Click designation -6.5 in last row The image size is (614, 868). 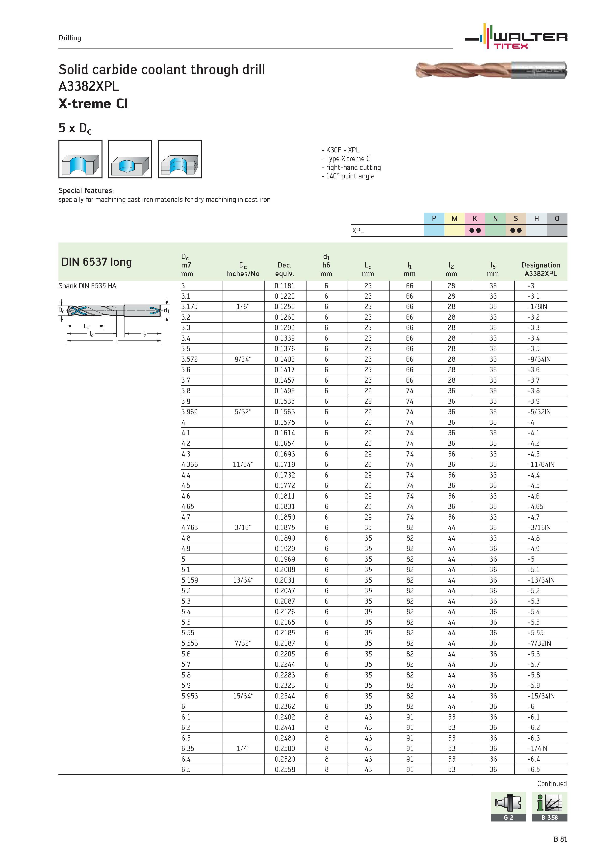pyautogui.click(x=534, y=769)
